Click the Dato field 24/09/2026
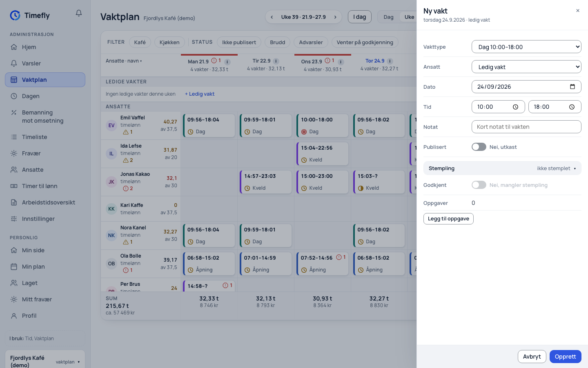 tap(526, 87)
